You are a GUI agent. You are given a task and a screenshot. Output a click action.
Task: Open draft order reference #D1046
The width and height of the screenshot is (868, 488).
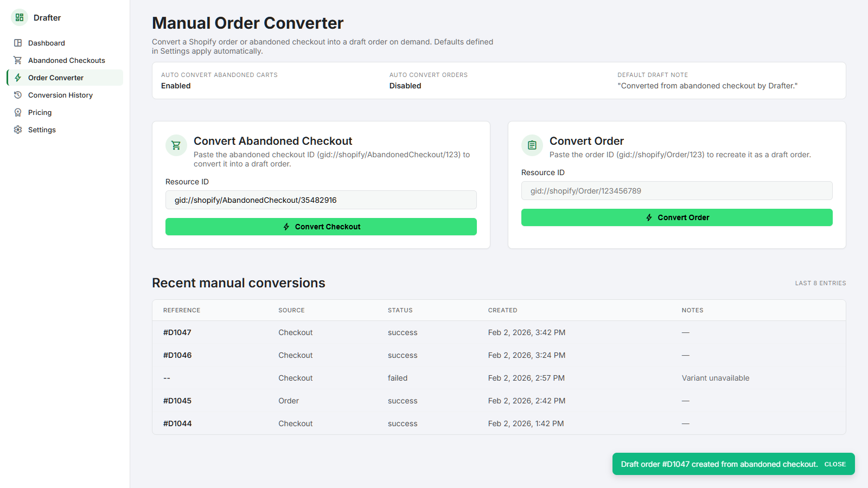(x=177, y=355)
